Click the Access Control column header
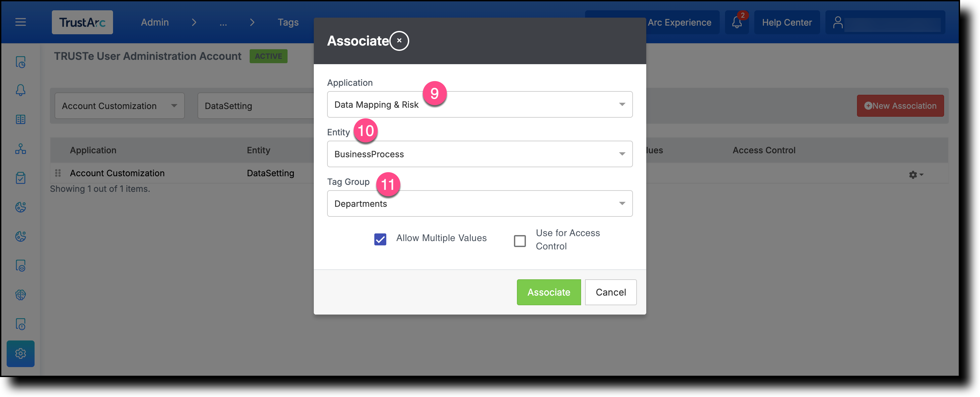Image resolution: width=980 pixels, height=397 pixels. 764,150
